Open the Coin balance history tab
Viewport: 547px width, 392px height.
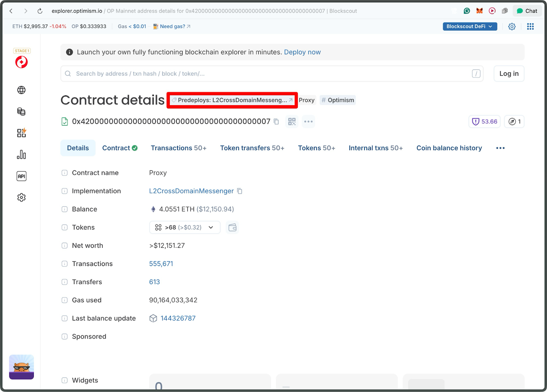[449, 148]
